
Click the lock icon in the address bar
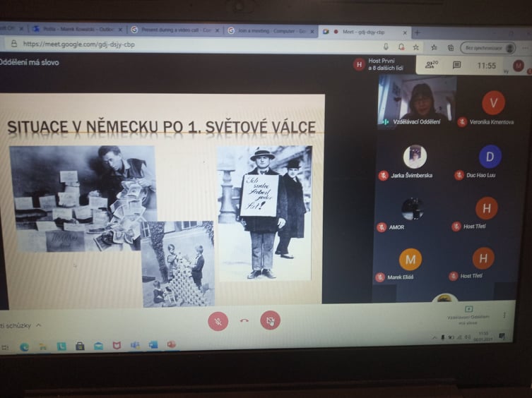pyautogui.click(x=14, y=44)
